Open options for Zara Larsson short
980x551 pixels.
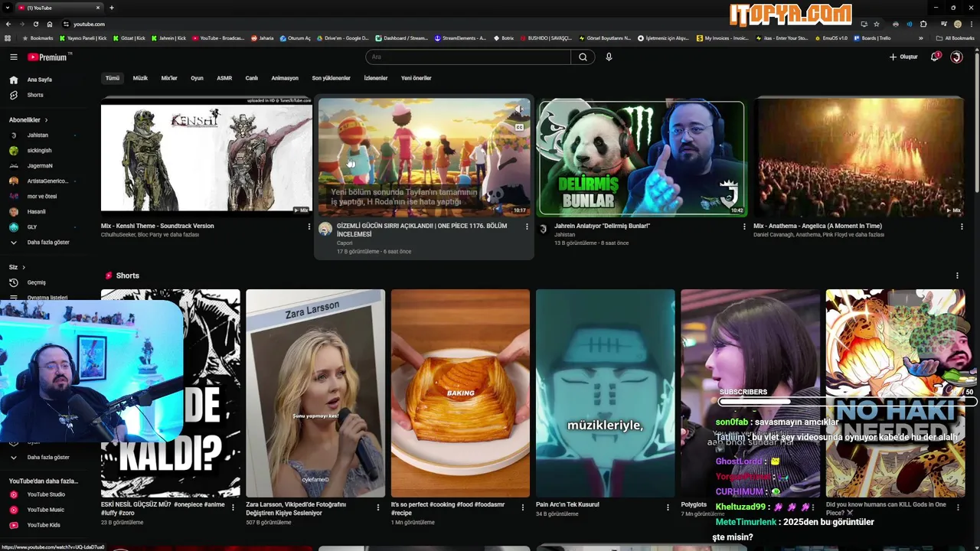pyautogui.click(x=378, y=507)
